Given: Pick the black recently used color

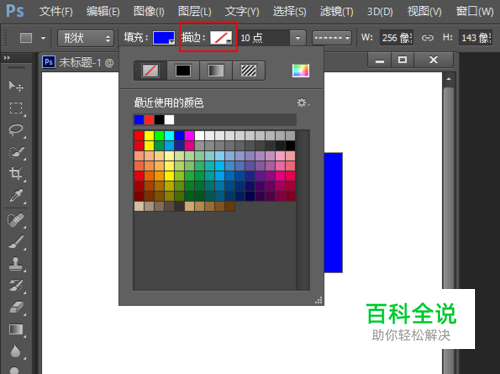Looking at the screenshot, I should (159, 120).
